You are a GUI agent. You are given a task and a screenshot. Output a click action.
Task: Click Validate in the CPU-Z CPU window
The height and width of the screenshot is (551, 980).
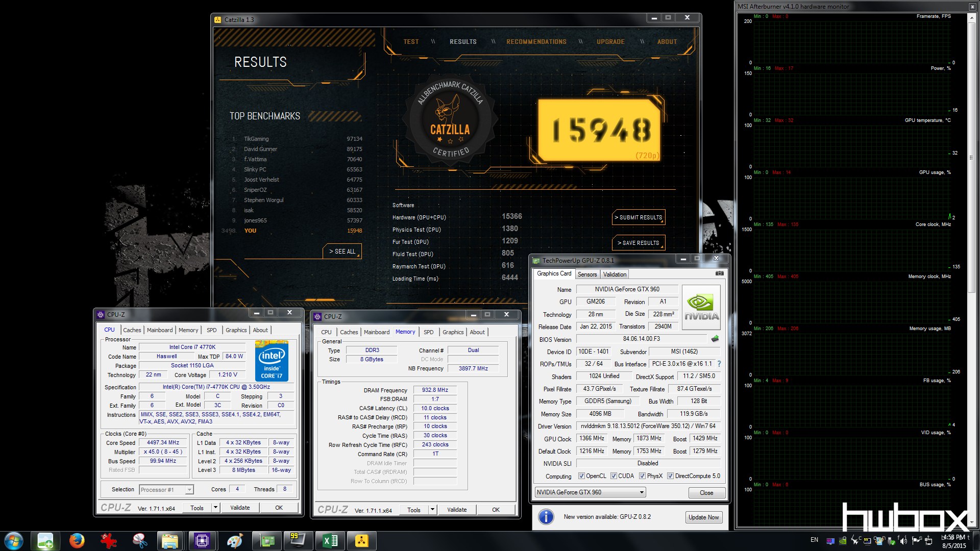240,508
